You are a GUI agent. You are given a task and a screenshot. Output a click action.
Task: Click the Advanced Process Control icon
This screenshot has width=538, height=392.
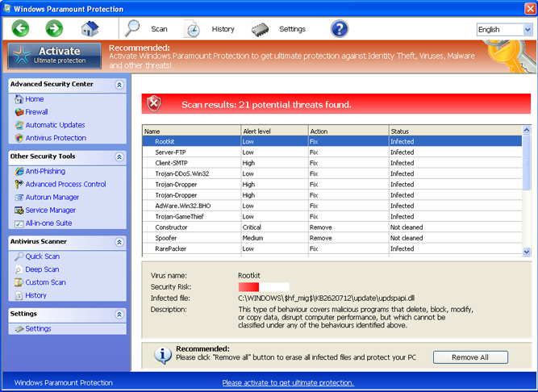point(19,184)
